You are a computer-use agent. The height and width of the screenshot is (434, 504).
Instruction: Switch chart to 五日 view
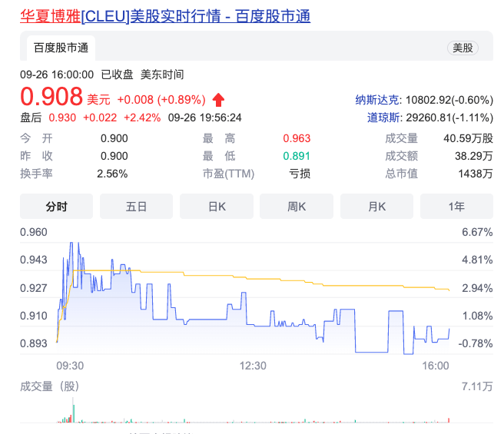(x=136, y=207)
